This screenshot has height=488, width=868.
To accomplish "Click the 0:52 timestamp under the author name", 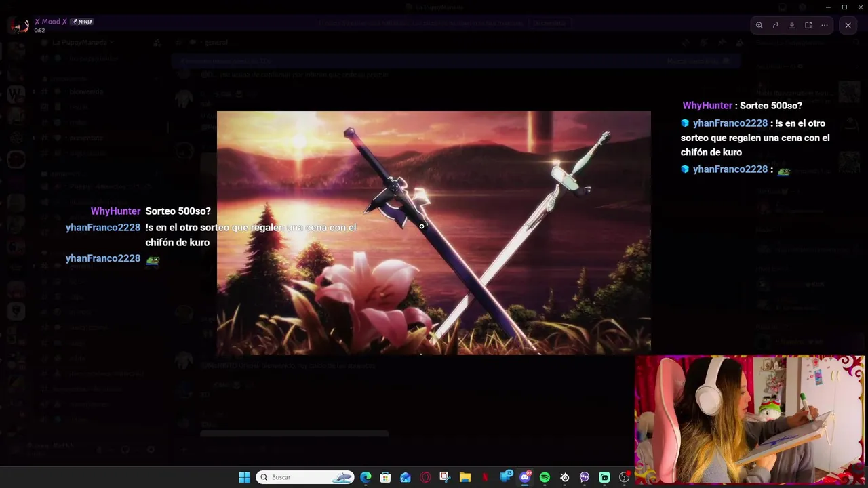I will (39, 30).
